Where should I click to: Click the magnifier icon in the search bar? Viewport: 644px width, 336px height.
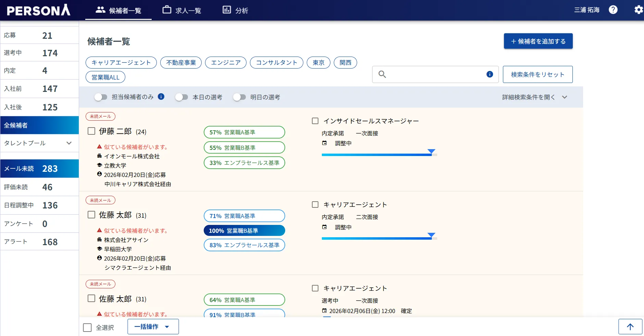point(383,74)
